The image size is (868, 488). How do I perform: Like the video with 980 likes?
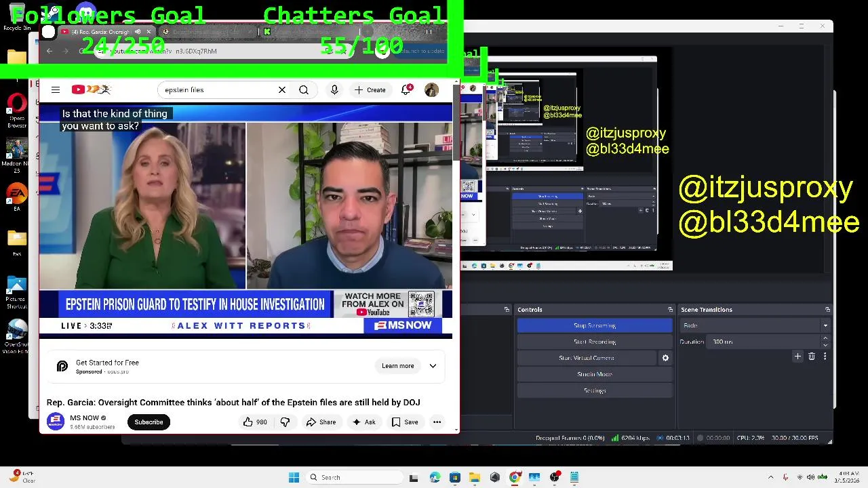click(255, 422)
